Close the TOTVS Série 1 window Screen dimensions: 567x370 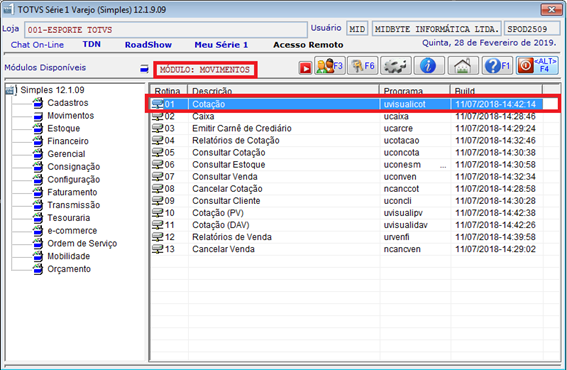point(551,9)
